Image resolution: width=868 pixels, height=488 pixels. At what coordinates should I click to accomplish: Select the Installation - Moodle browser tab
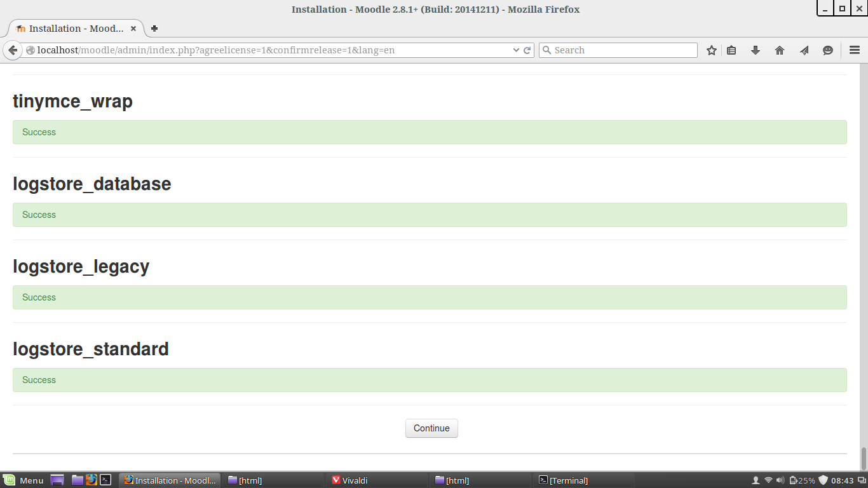pyautogui.click(x=76, y=29)
